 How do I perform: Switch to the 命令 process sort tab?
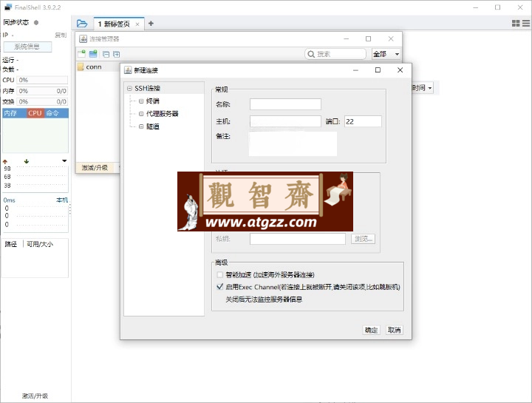52,113
